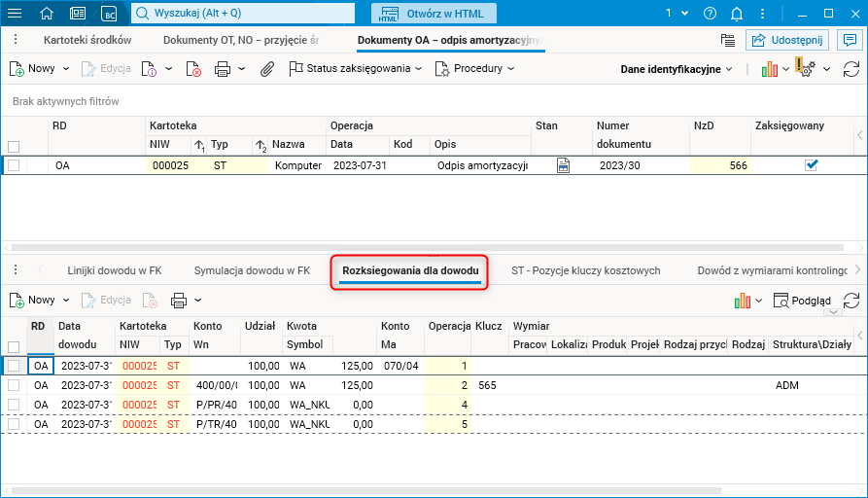The image size is (868, 498).
Task: Click the Podgląd button in lower toolbar
Action: (x=802, y=301)
